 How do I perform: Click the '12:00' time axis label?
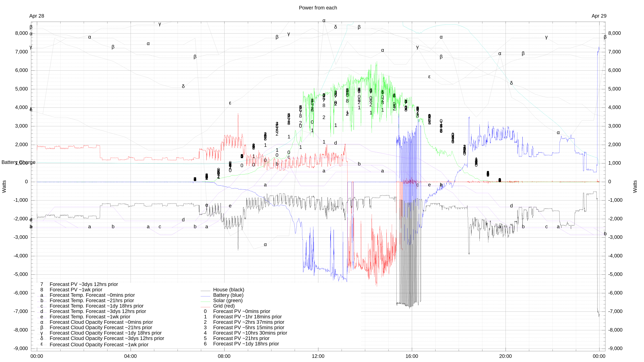[318, 356]
